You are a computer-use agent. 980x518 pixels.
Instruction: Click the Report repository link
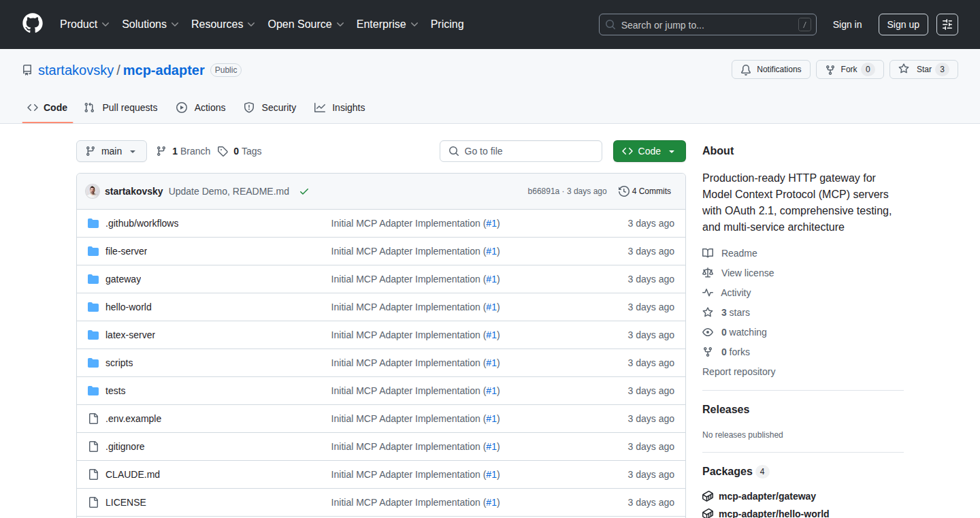[739, 372]
